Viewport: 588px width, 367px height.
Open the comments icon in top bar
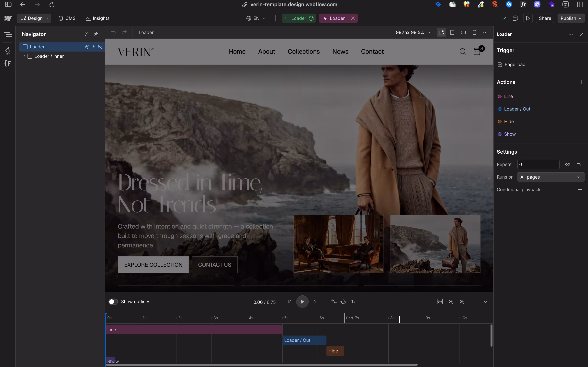click(x=515, y=18)
